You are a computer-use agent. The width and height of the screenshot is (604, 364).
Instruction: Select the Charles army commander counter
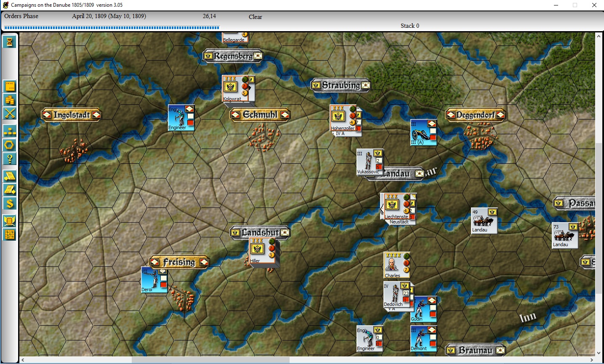396,265
